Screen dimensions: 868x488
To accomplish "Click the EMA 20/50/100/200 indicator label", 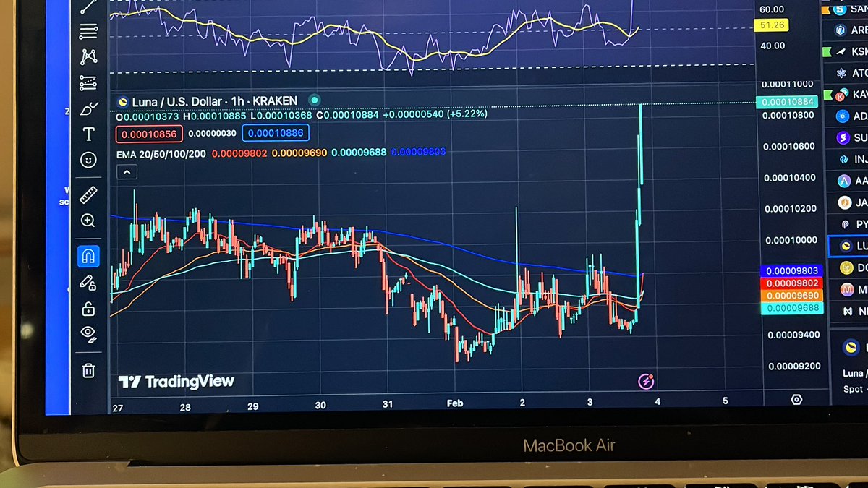I will [161, 153].
